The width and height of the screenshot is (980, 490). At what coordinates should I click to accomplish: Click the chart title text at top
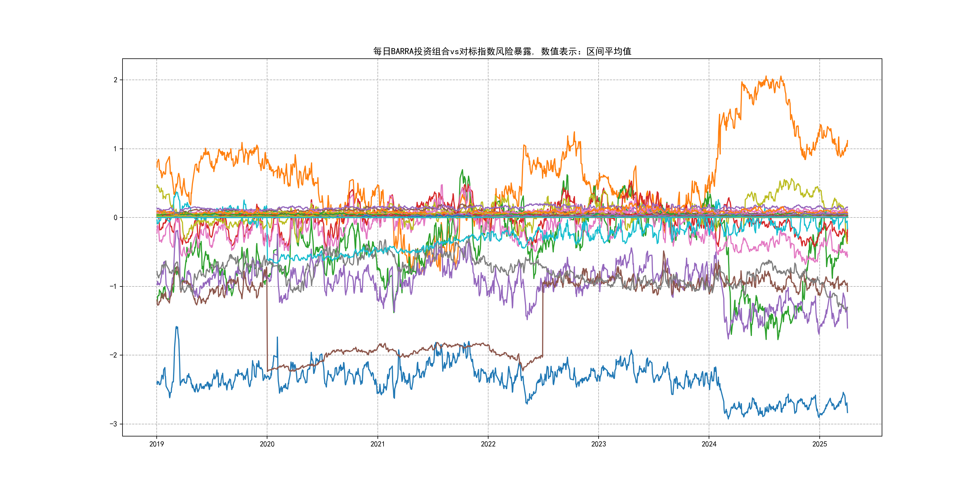click(502, 51)
